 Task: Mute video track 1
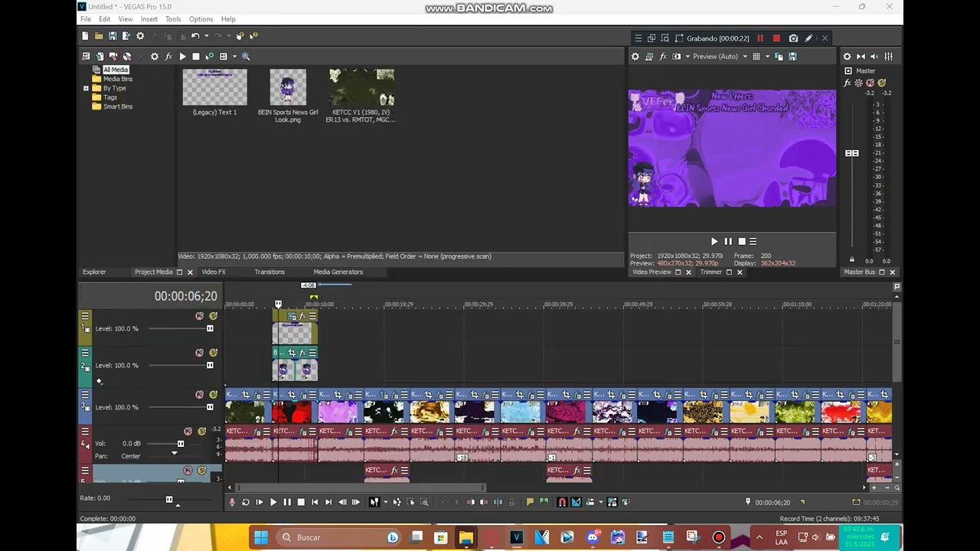[199, 316]
